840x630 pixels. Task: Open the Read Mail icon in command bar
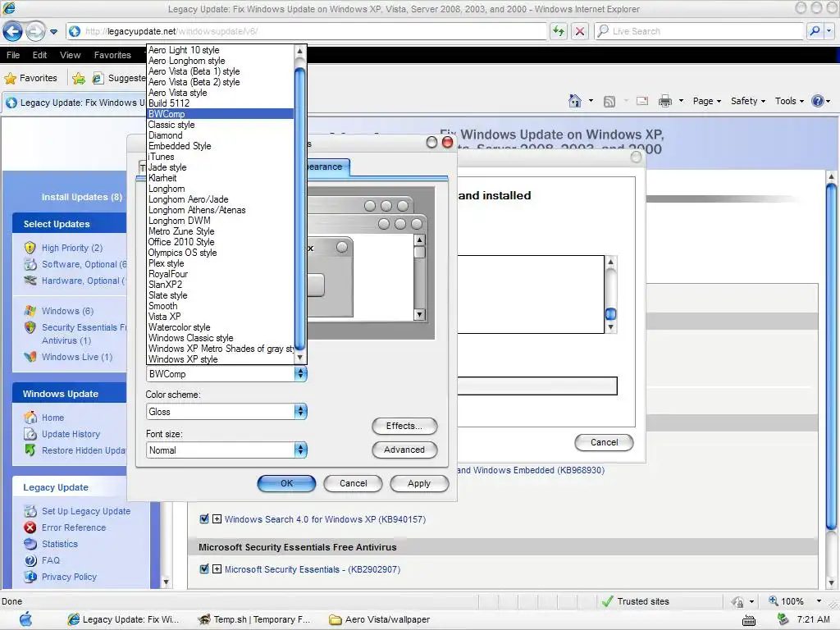click(x=641, y=101)
